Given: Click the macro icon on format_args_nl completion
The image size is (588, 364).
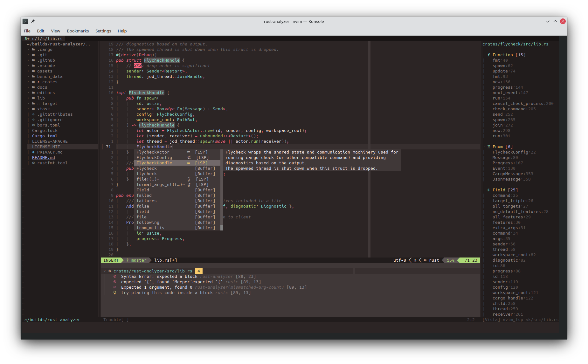Looking at the screenshot, I should [x=189, y=185].
